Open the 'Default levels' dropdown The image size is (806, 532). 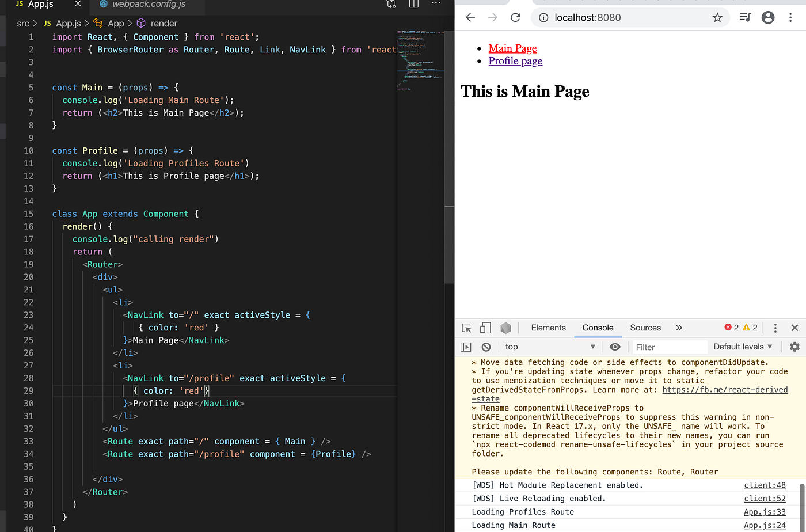pos(742,347)
